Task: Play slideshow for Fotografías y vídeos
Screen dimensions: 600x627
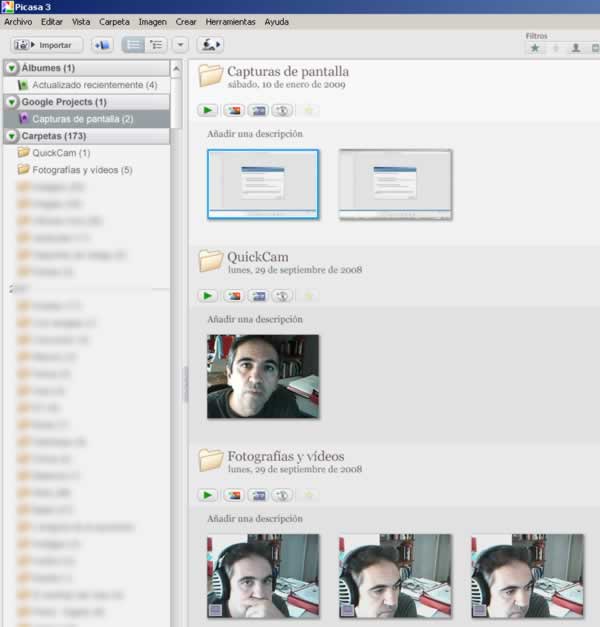Action: pyautogui.click(x=208, y=495)
